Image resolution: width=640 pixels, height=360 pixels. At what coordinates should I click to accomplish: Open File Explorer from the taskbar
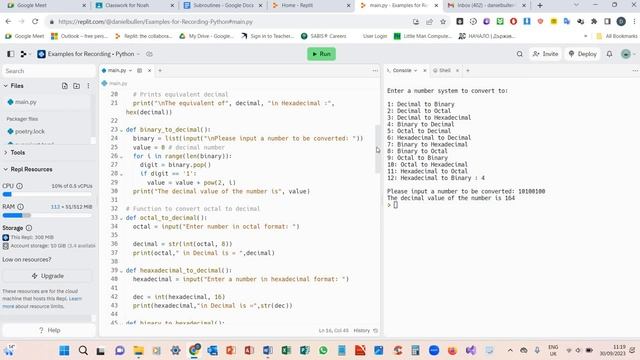(138, 351)
